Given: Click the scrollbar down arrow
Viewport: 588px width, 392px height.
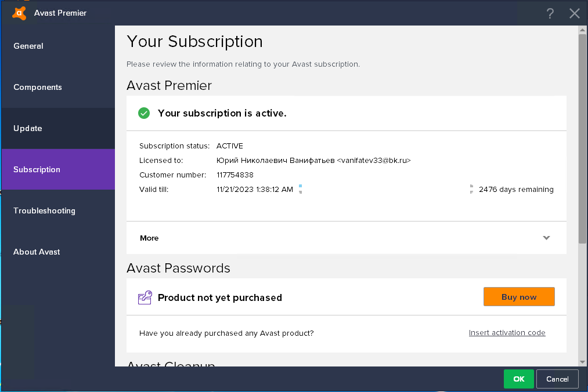Looking at the screenshot, I should pyautogui.click(x=582, y=362).
